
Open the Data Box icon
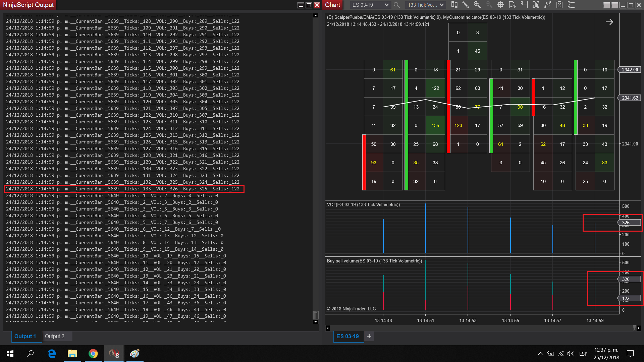512,5
